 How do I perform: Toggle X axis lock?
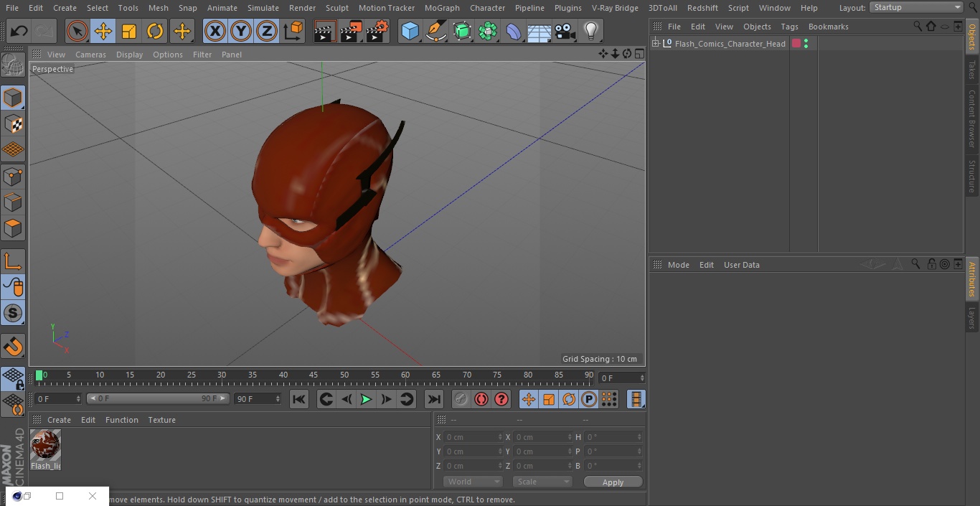click(x=215, y=31)
